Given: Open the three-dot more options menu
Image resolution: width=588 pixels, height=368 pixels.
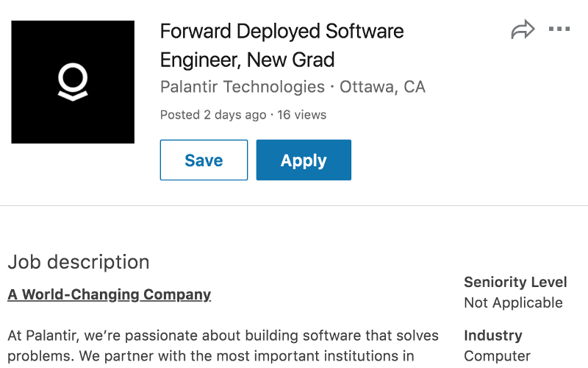Looking at the screenshot, I should pyautogui.click(x=559, y=29).
